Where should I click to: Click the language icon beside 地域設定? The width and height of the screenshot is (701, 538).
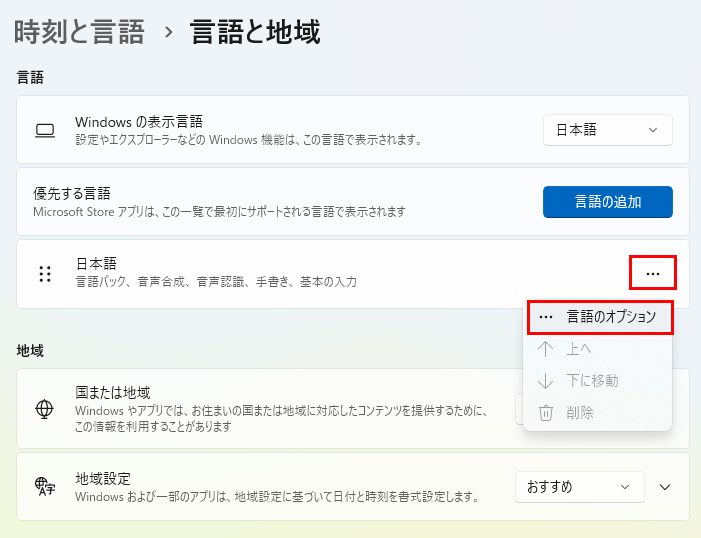click(44, 486)
